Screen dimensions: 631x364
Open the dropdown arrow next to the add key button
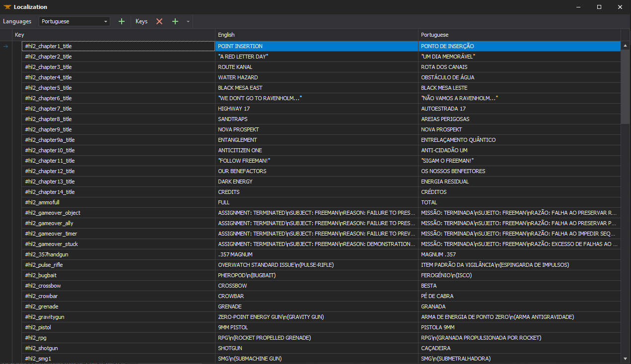tap(187, 21)
